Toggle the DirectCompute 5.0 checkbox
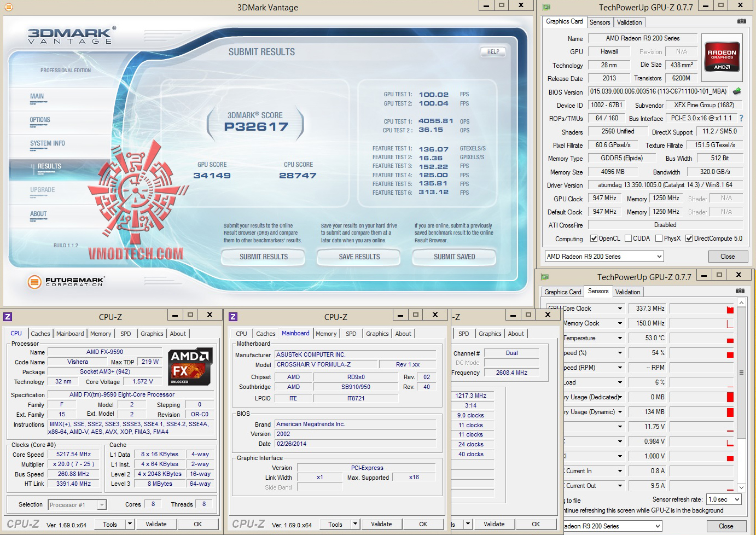 click(x=689, y=239)
